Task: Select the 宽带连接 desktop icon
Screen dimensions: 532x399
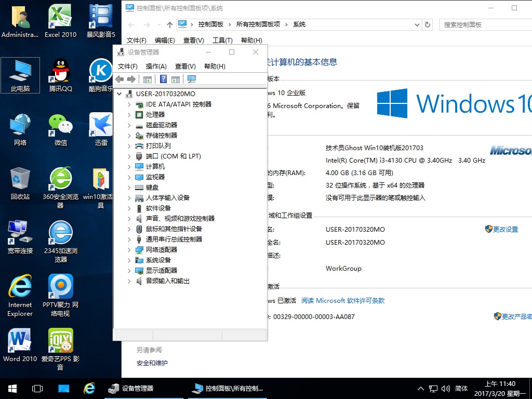Action: coord(20,237)
